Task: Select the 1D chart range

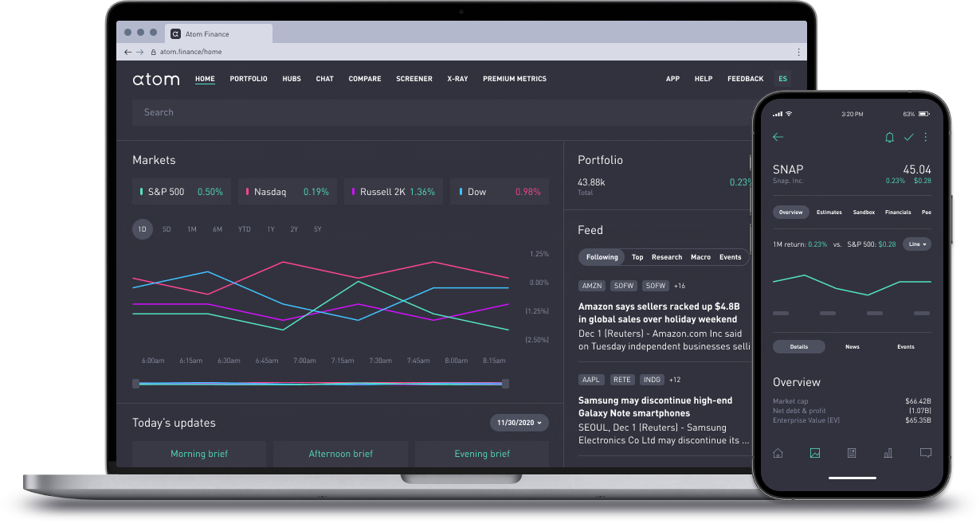Action: point(143,229)
